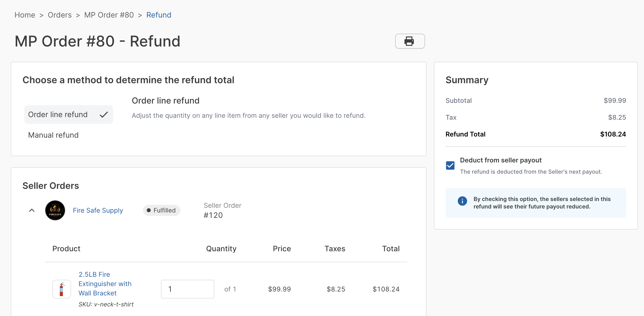Click the blue info icon in notice
Screen dimensions: 644x316
tap(462, 201)
